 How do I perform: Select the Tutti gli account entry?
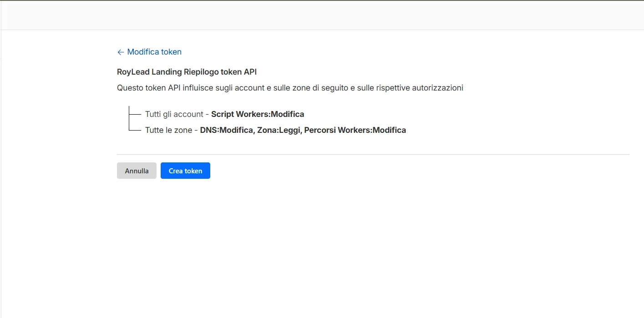pyautogui.click(x=174, y=114)
